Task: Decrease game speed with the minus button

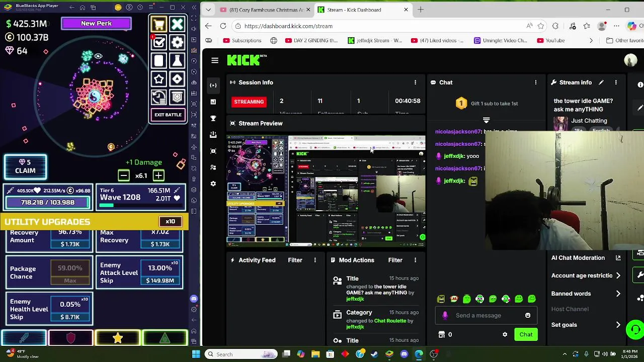Action: (124, 175)
